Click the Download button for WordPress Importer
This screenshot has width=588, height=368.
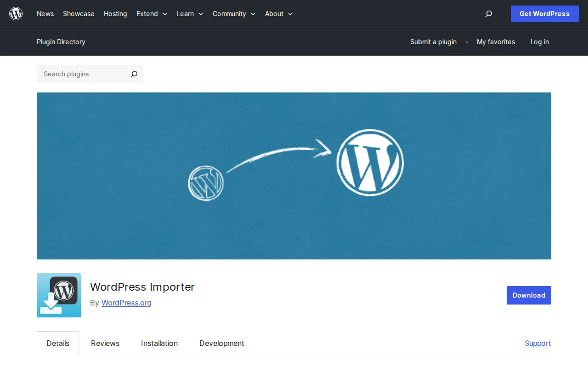(x=528, y=295)
